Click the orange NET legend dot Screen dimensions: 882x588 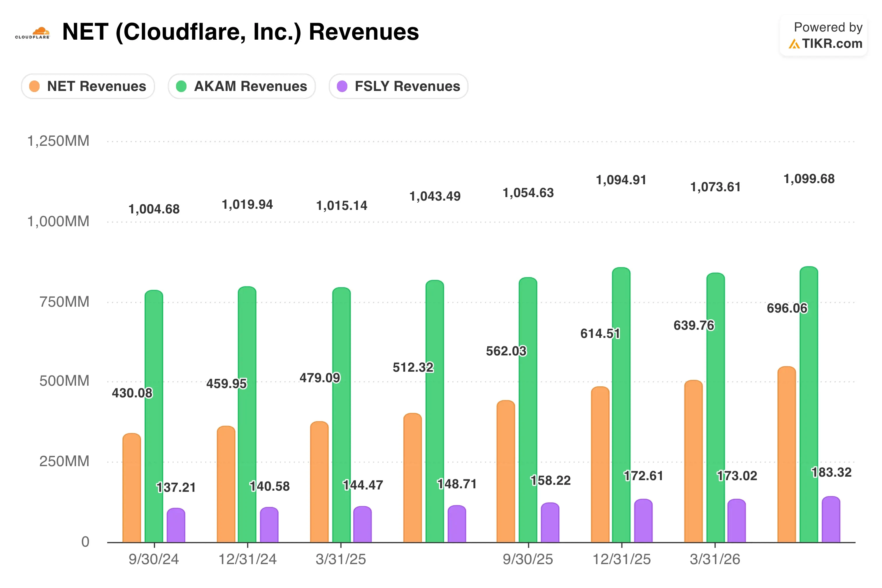click(x=34, y=86)
